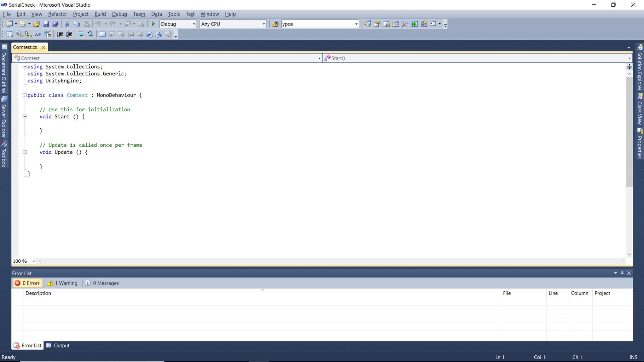Toggle the 0 Errors filter
The width and height of the screenshot is (644, 362).
(27, 283)
